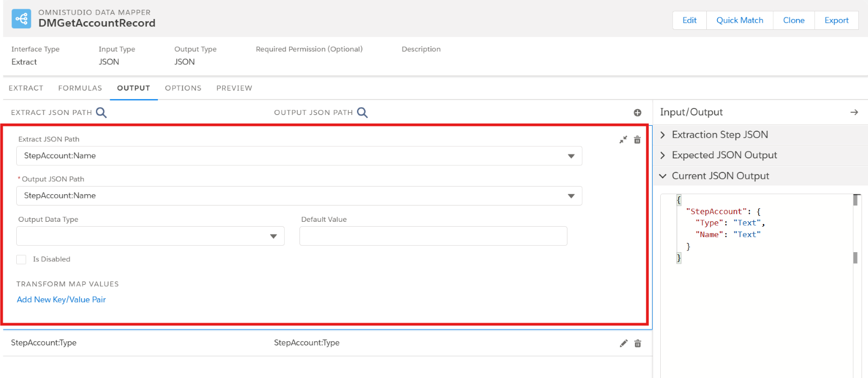The width and height of the screenshot is (868, 378).
Task: Click the plus icon to add mapping
Action: coord(637,113)
